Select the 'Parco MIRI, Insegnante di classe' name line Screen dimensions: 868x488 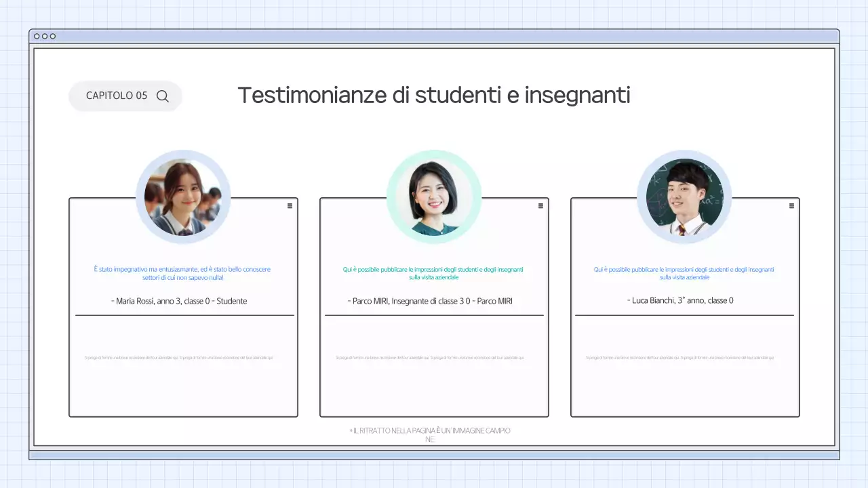[433, 301]
